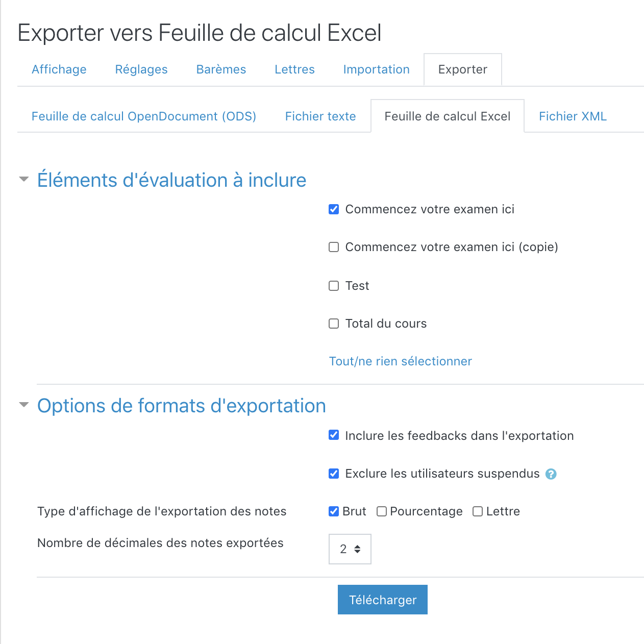Open the Importation tab
The width and height of the screenshot is (644, 644).
376,69
